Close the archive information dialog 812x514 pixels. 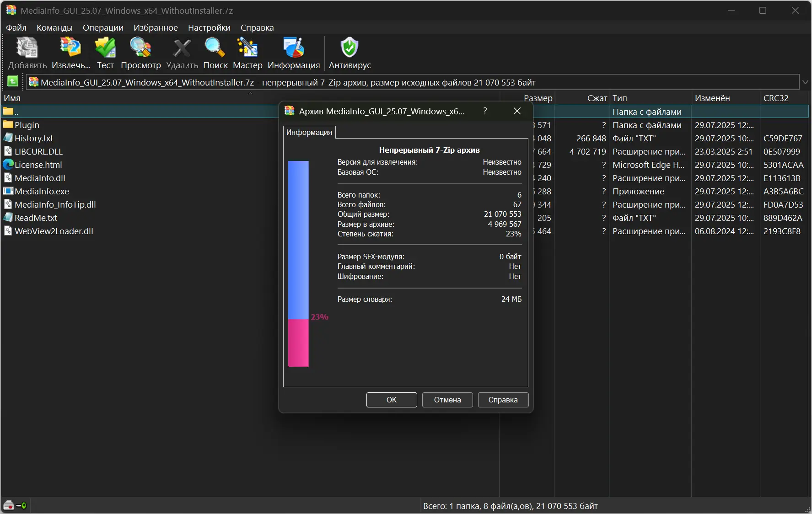(x=517, y=111)
